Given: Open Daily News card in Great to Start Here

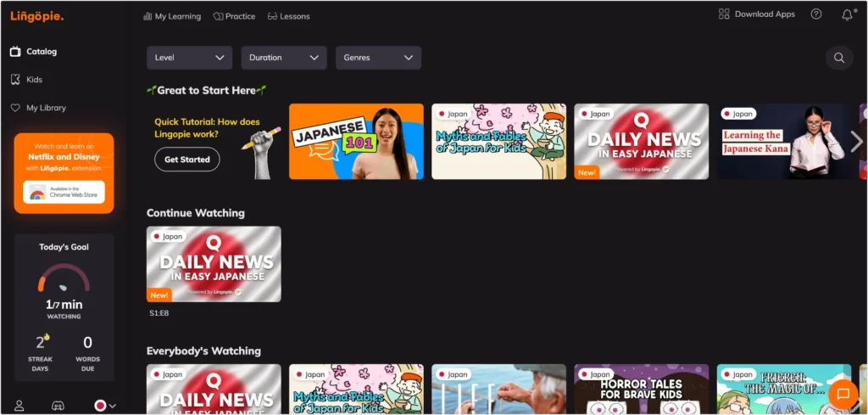Looking at the screenshot, I should pyautogui.click(x=641, y=141).
